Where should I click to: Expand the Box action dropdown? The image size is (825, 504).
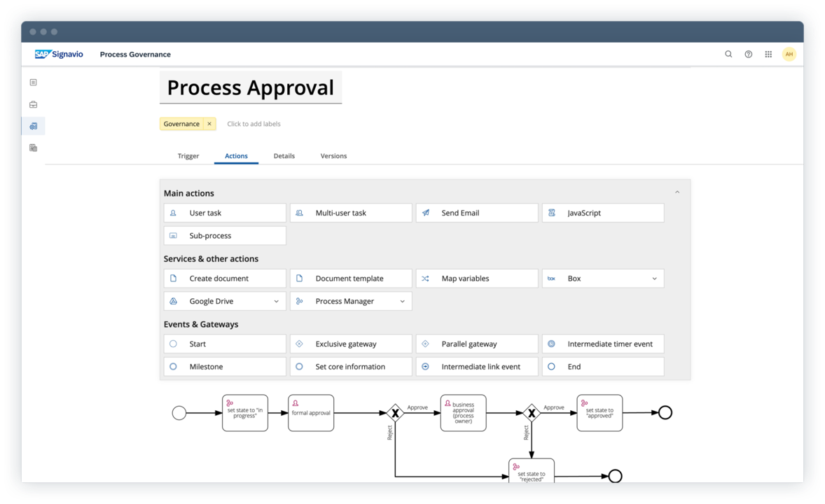point(654,279)
